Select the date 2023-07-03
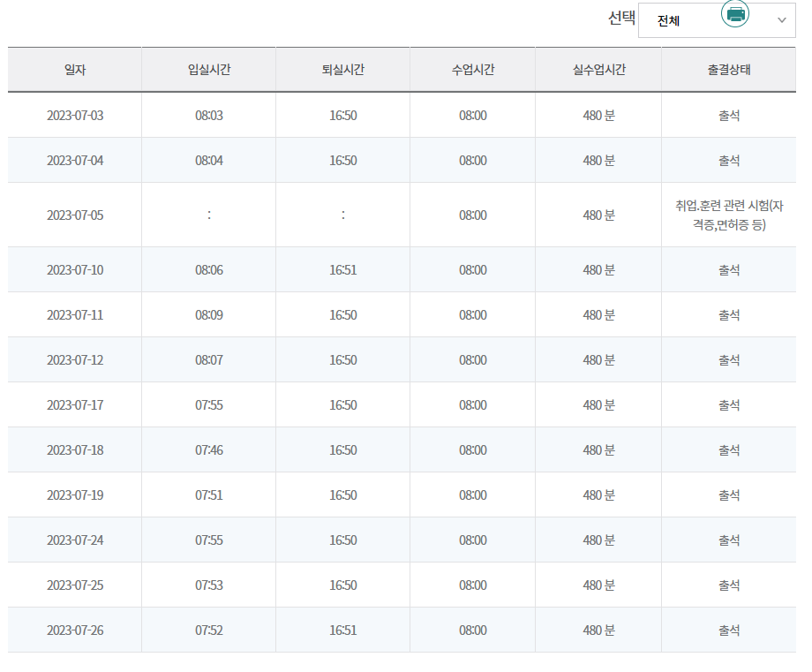 coord(75,115)
